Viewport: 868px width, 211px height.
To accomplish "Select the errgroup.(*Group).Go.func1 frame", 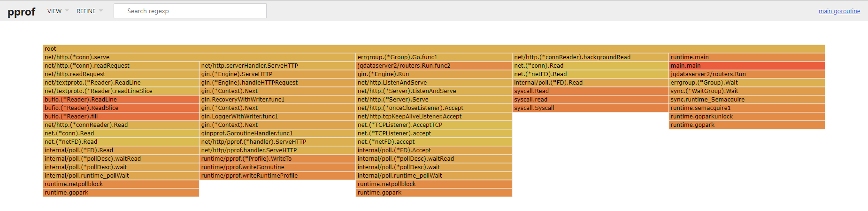I will 434,57.
